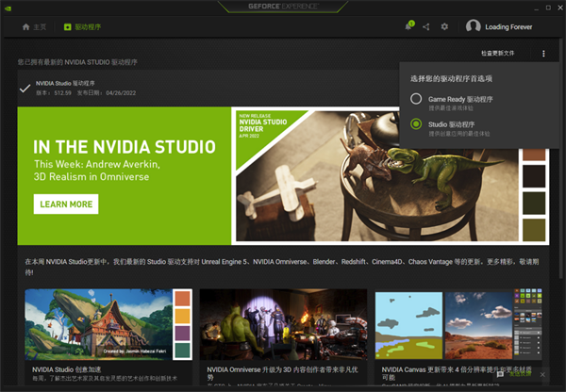Click the share icon in top bar
Screen dimensions: 566x392
coord(426,27)
